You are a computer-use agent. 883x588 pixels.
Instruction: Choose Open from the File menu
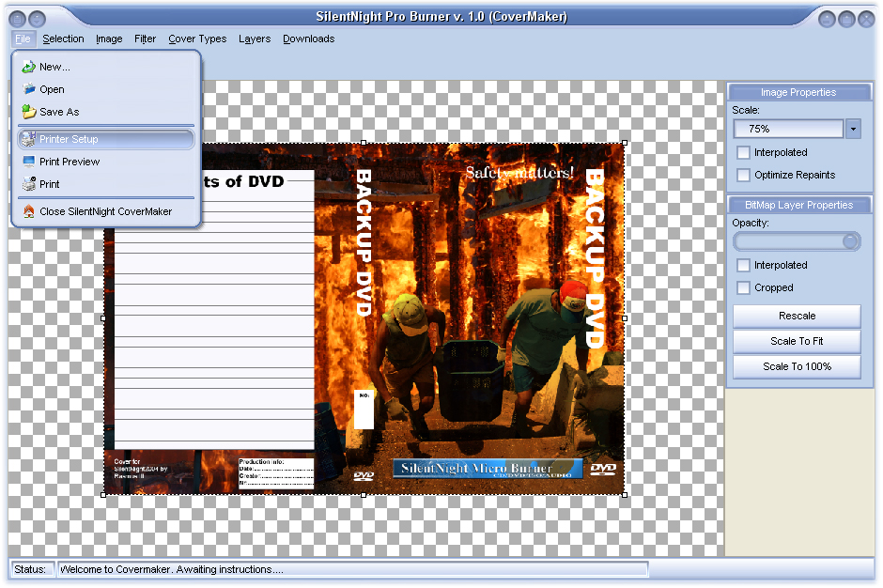click(106, 89)
